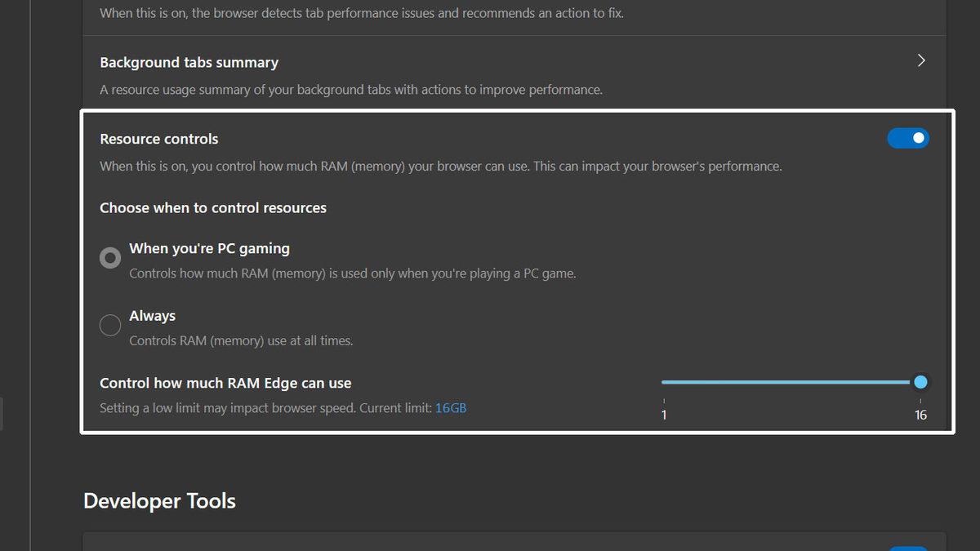Click the "Resource controls" setting title
Viewport: 980px width, 551px height.
(158, 139)
